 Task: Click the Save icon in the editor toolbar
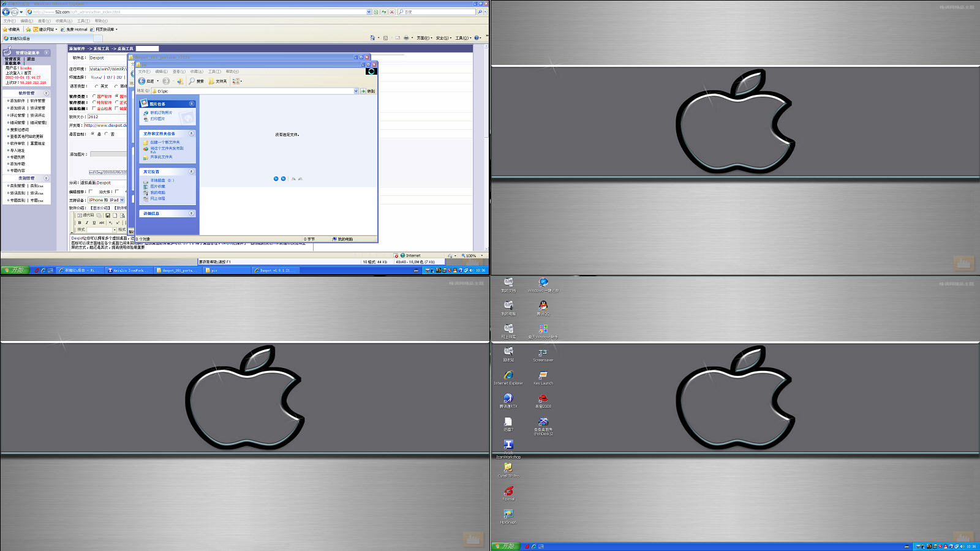click(x=108, y=216)
